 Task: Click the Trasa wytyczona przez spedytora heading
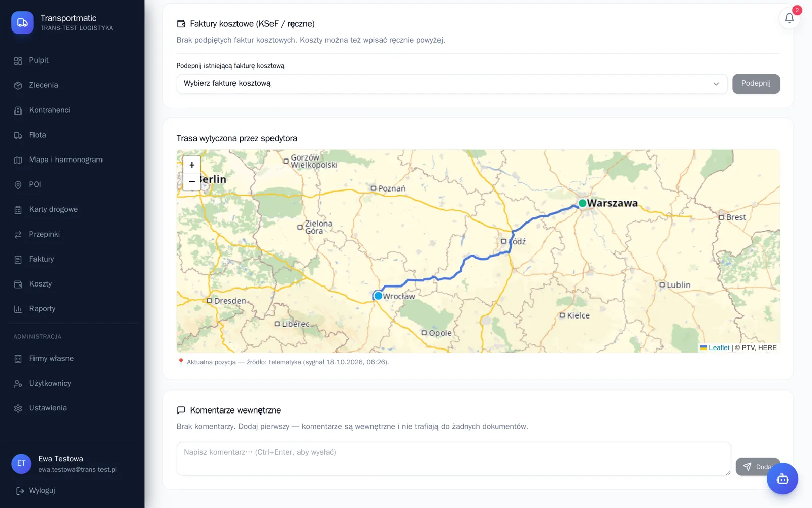pos(237,138)
